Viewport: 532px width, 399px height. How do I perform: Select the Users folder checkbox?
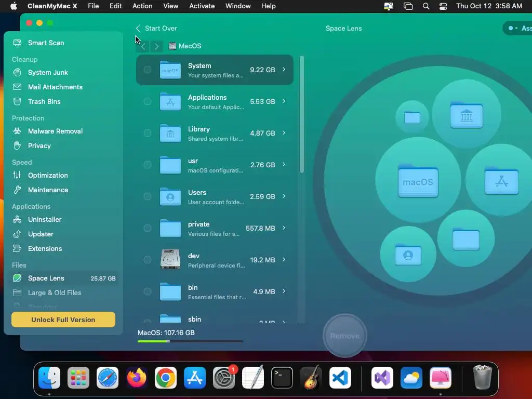147,196
